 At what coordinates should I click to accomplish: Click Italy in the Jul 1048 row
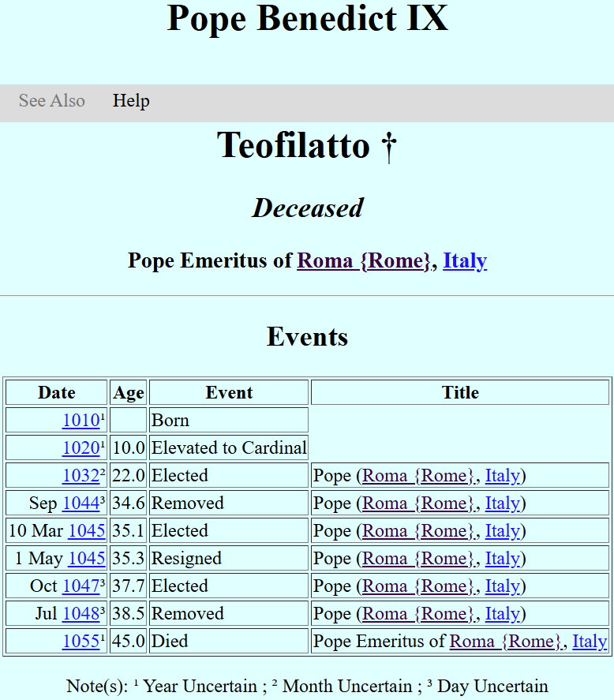(503, 614)
